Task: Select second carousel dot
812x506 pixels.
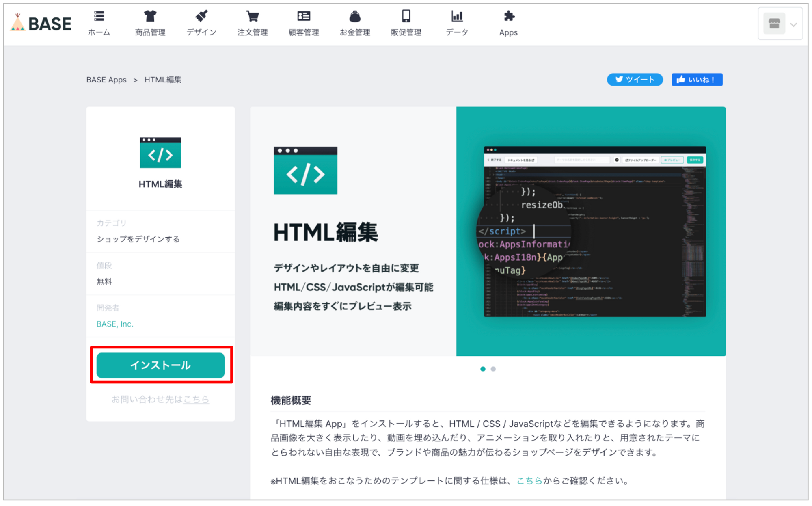Action: [493, 369]
